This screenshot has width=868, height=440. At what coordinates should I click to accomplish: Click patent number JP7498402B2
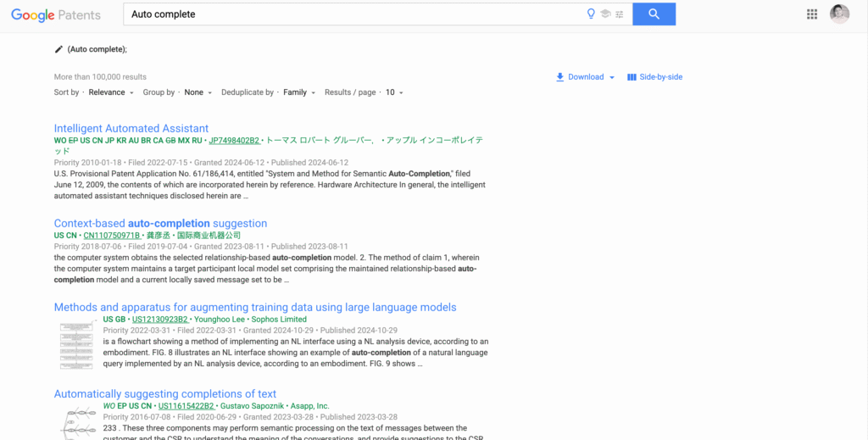[x=234, y=140]
